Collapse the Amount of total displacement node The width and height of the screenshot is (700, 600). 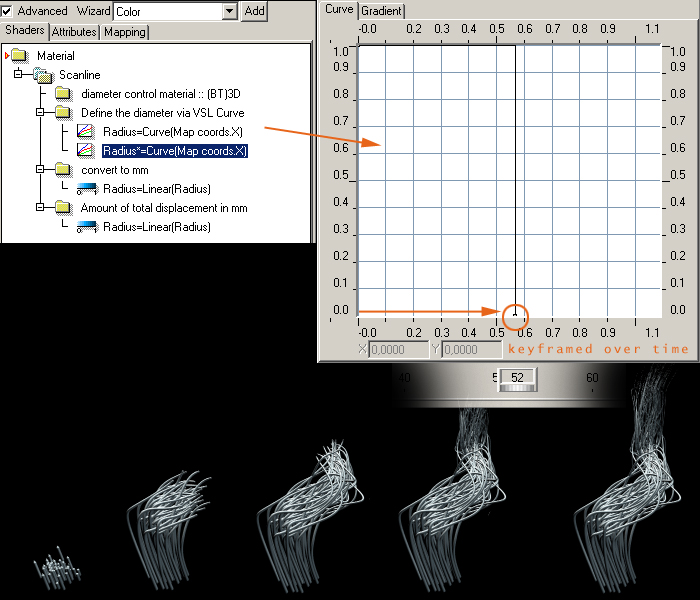click(x=39, y=208)
